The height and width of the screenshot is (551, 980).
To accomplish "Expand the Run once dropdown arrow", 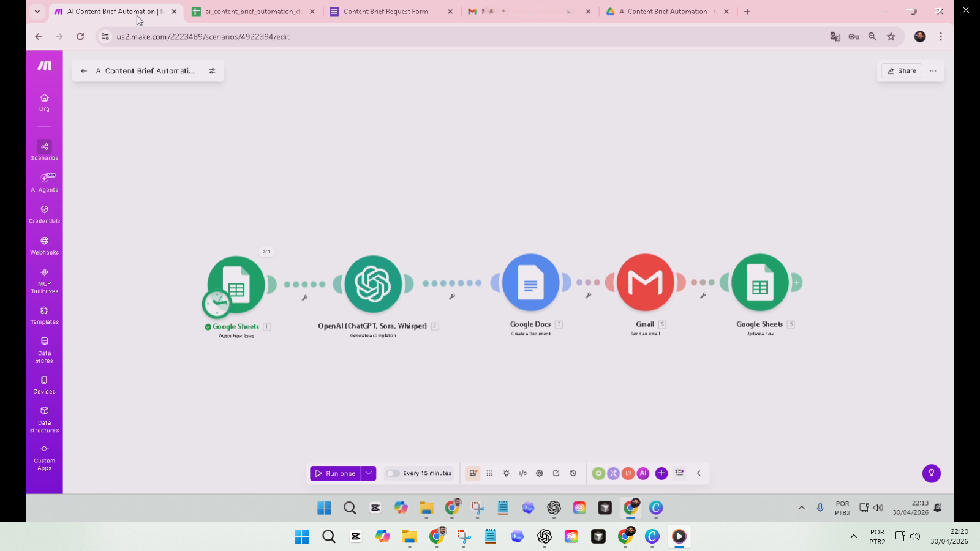I will pos(369,473).
